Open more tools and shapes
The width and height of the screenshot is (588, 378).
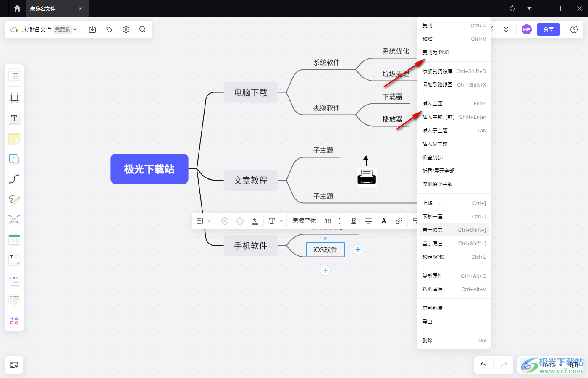[x=14, y=320]
